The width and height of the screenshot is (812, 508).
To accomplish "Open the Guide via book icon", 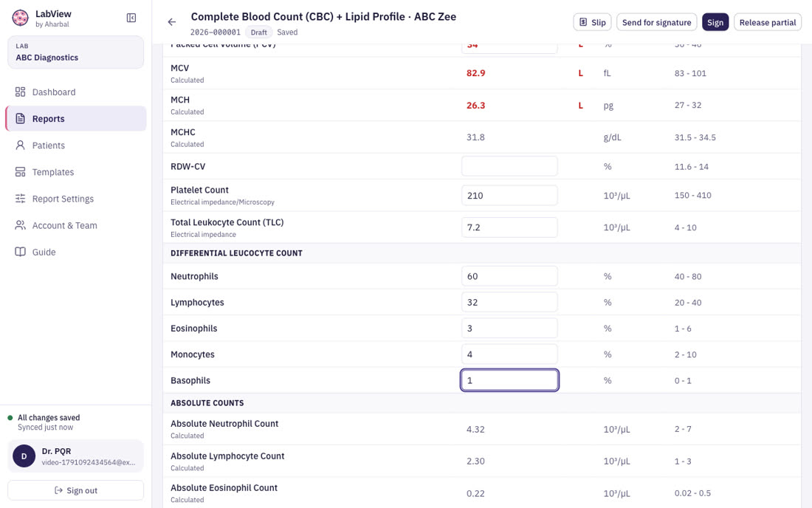I will tap(20, 253).
